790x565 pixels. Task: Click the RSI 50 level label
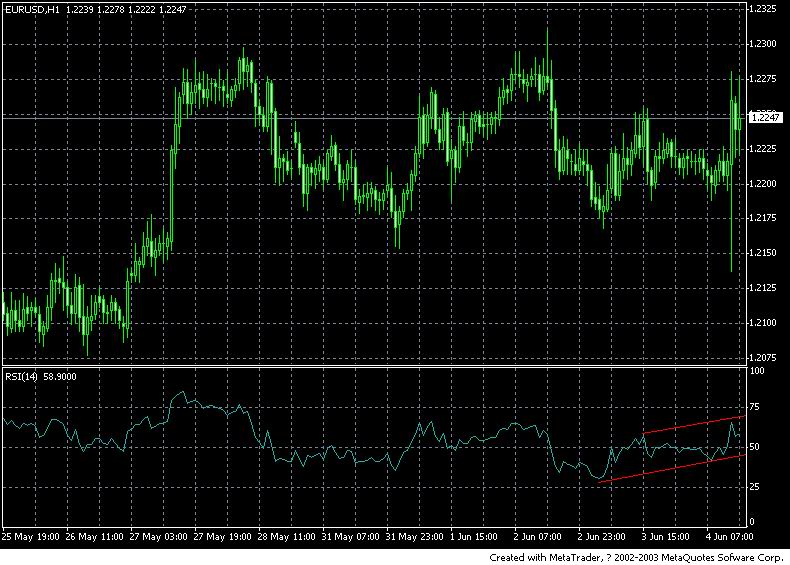[754, 447]
